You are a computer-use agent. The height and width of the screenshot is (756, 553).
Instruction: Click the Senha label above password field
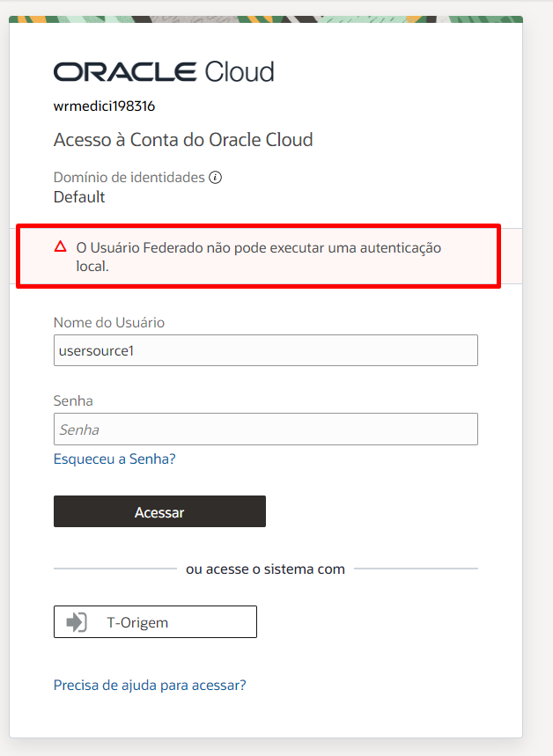(73, 400)
